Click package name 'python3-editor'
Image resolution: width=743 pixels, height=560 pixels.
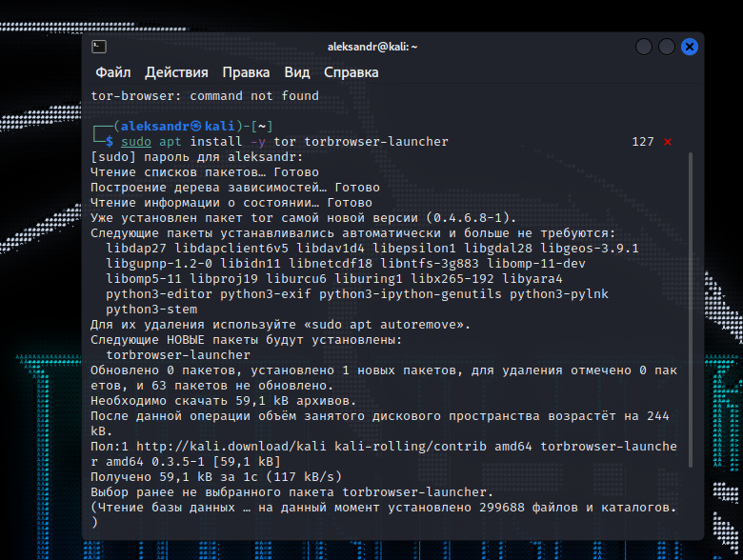click(159, 293)
